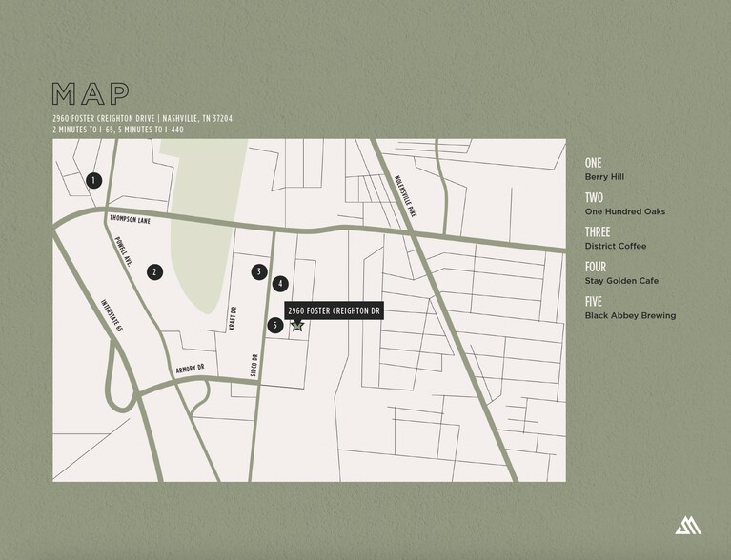
Task: Click District Coffee in the legend
Action: click(x=615, y=246)
